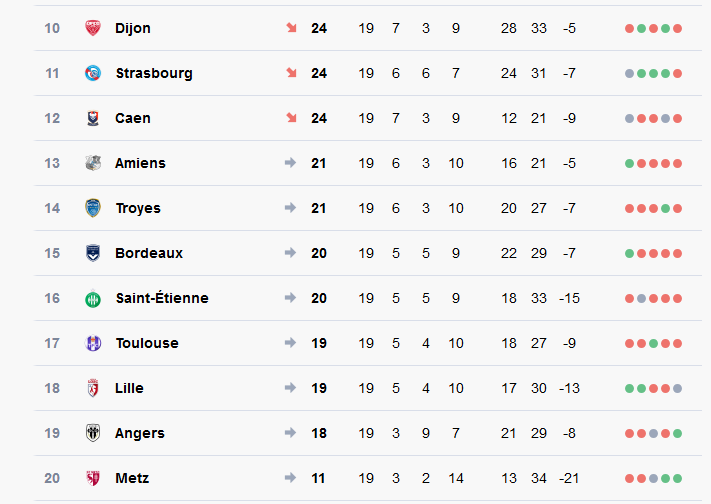The height and width of the screenshot is (504, 711).
Task: Click the Strasbourg club crest icon
Action: [93, 73]
